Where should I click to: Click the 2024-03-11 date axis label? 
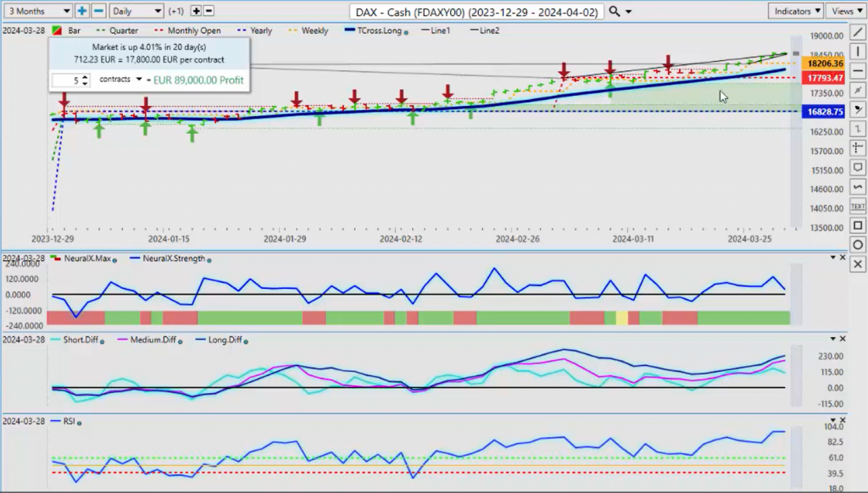point(632,239)
